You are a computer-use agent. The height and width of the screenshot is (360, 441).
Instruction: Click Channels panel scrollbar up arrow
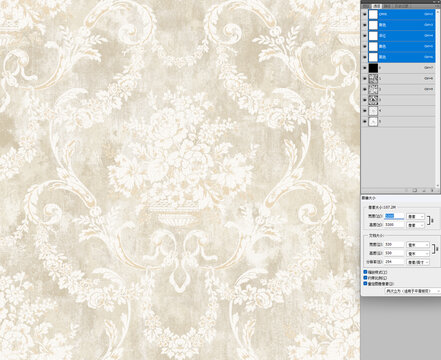[438, 11]
